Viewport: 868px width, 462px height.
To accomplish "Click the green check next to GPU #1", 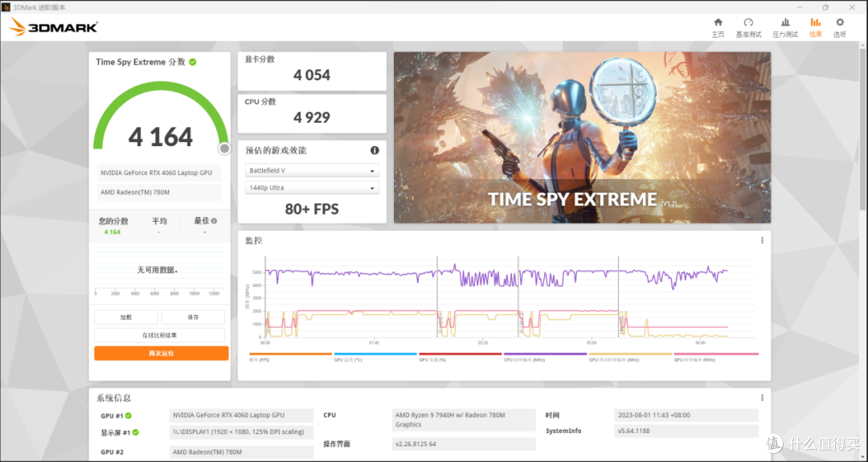I will [129, 415].
